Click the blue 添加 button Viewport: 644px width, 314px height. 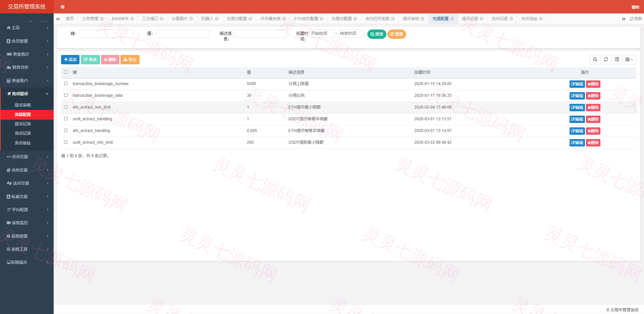point(70,60)
